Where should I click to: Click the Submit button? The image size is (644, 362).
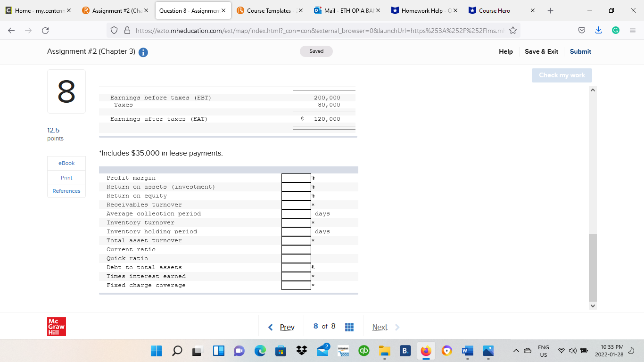[x=580, y=51]
